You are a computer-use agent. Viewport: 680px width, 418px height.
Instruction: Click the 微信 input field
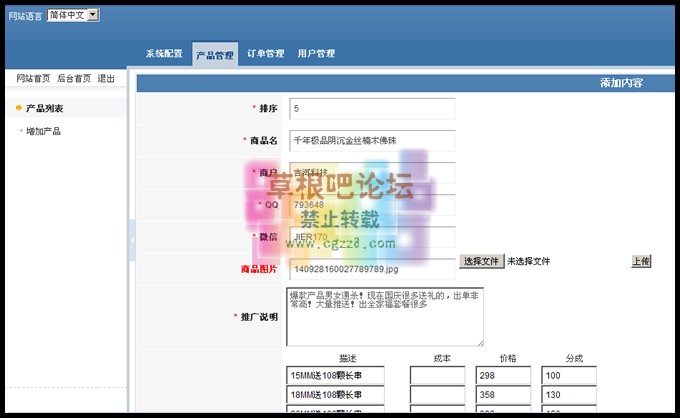coord(373,237)
